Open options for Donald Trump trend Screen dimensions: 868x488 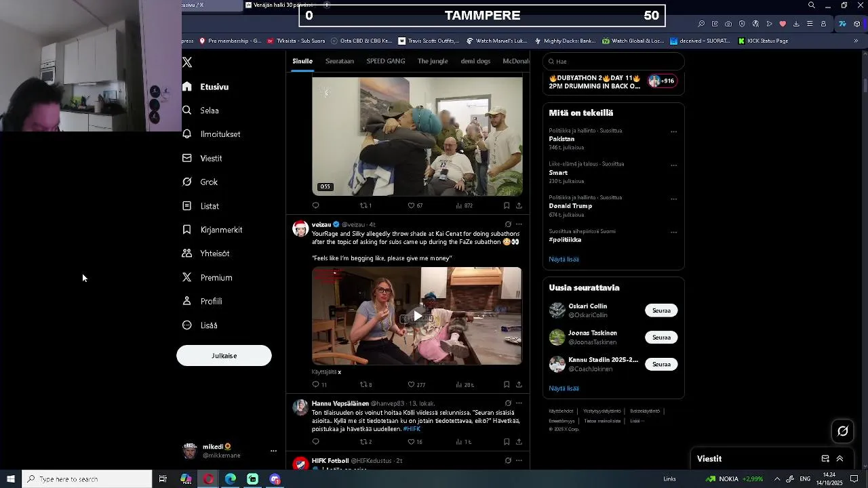[x=673, y=199]
